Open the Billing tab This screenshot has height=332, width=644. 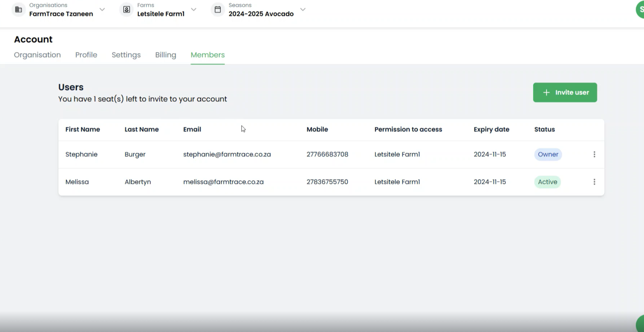tap(165, 55)
